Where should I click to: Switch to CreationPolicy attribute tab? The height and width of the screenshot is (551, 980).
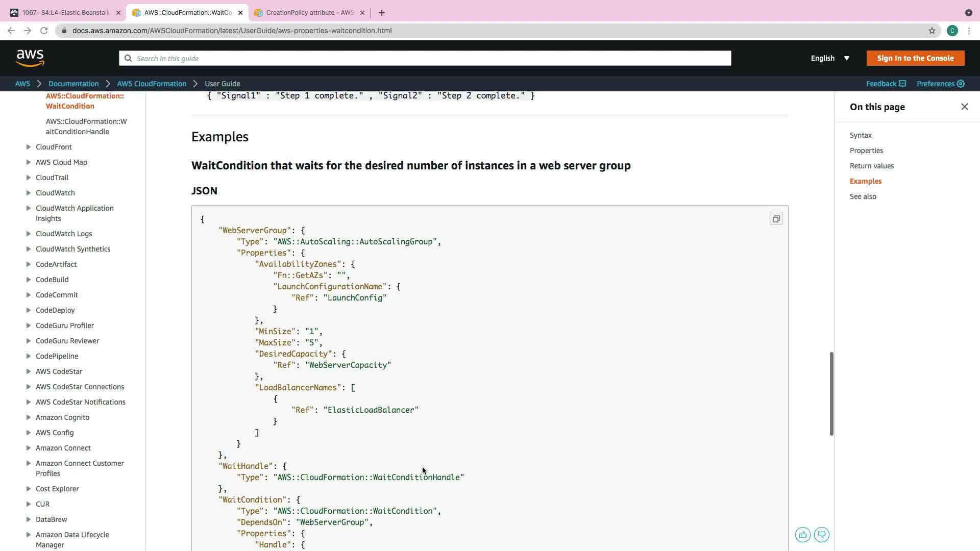(309, 13)
